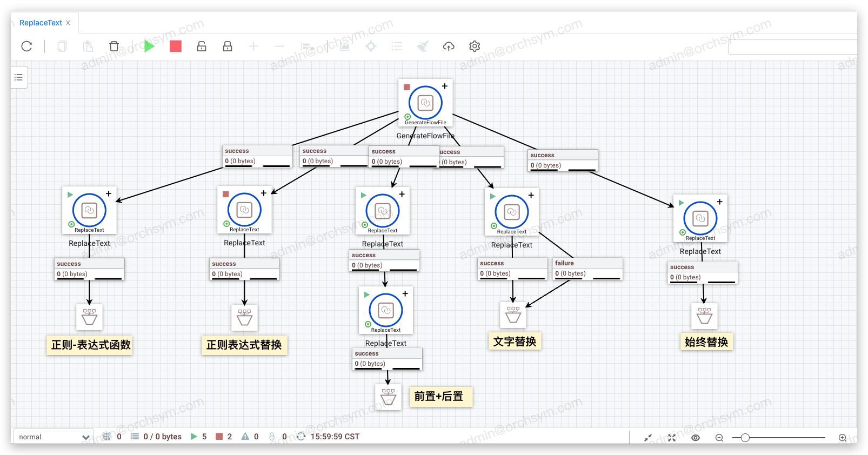Toggle the eye visibility icon in status bar
Viewport: 868px width, 455px height.
pos(696,438)
